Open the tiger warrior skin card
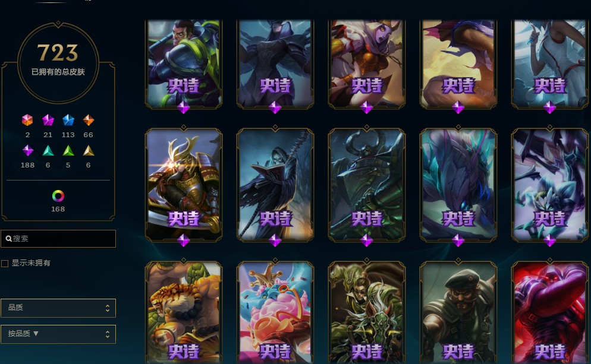This screenshot has width=591, height=364. pyautogui.click(x=184, y=312)
